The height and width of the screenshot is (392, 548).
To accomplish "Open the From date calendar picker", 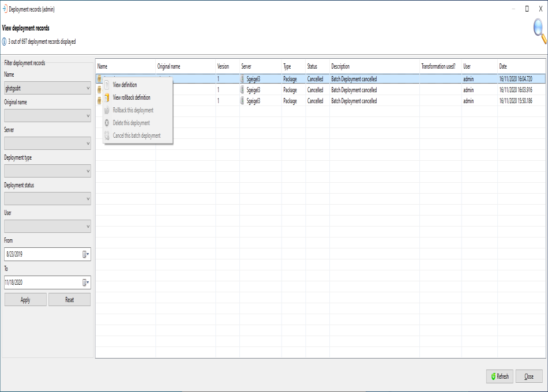I will pos(85,254).
